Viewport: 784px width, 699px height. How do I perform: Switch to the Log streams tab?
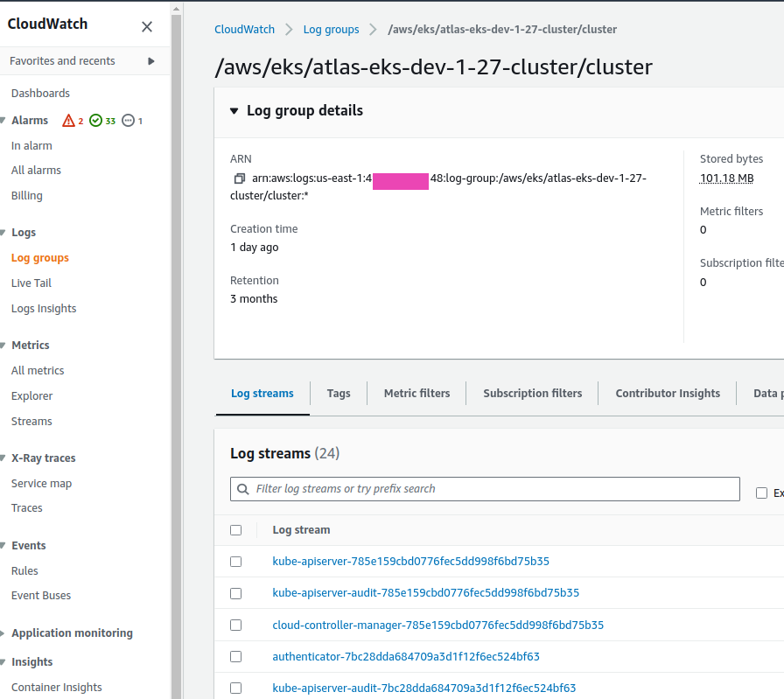262,394
